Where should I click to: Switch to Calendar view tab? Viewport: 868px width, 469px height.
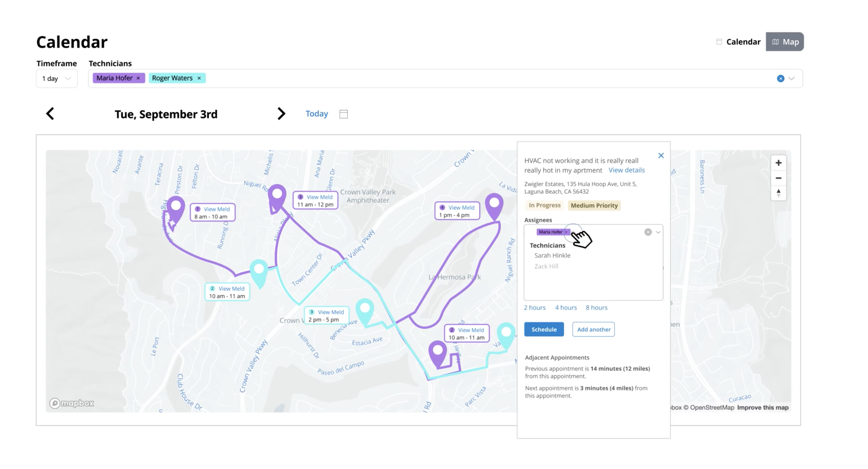738,42
